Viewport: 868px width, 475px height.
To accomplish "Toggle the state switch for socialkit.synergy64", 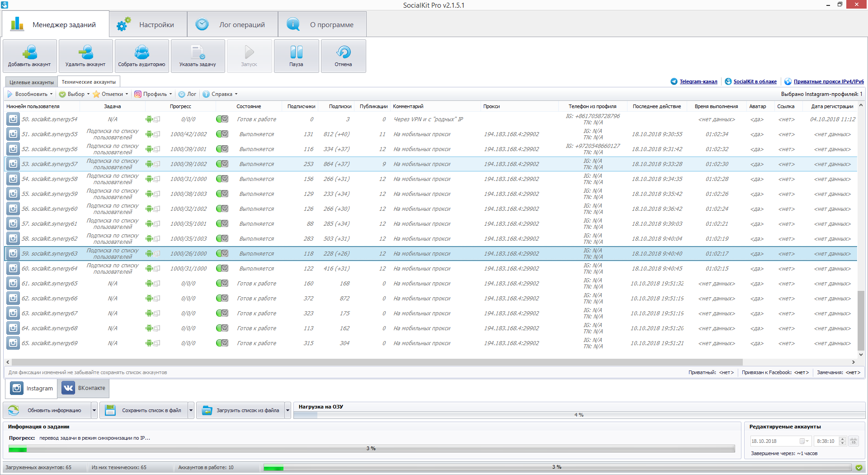I will [222, 269].
